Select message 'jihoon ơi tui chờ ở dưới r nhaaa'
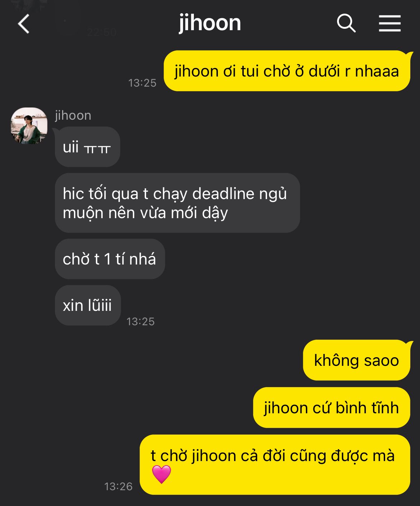 (x=287, y=71)
